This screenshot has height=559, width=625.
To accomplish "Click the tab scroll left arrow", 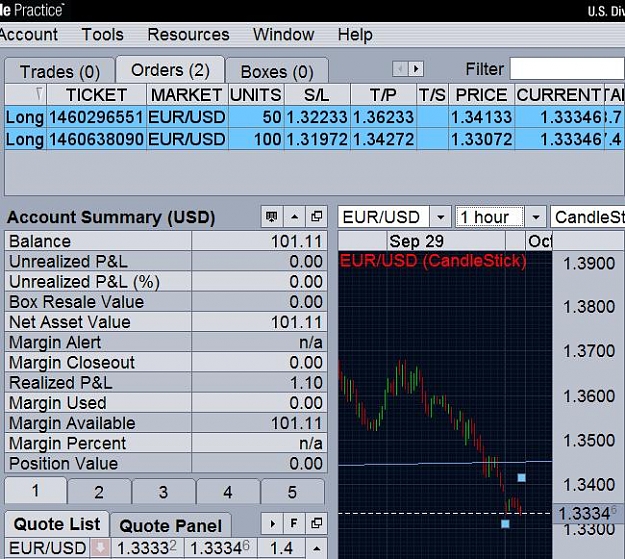I will click(400, 69).
